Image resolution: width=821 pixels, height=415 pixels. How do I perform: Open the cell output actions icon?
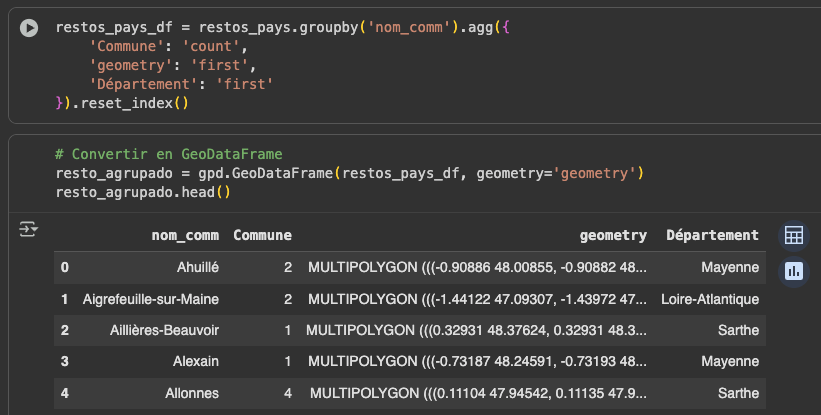(28, 231)
